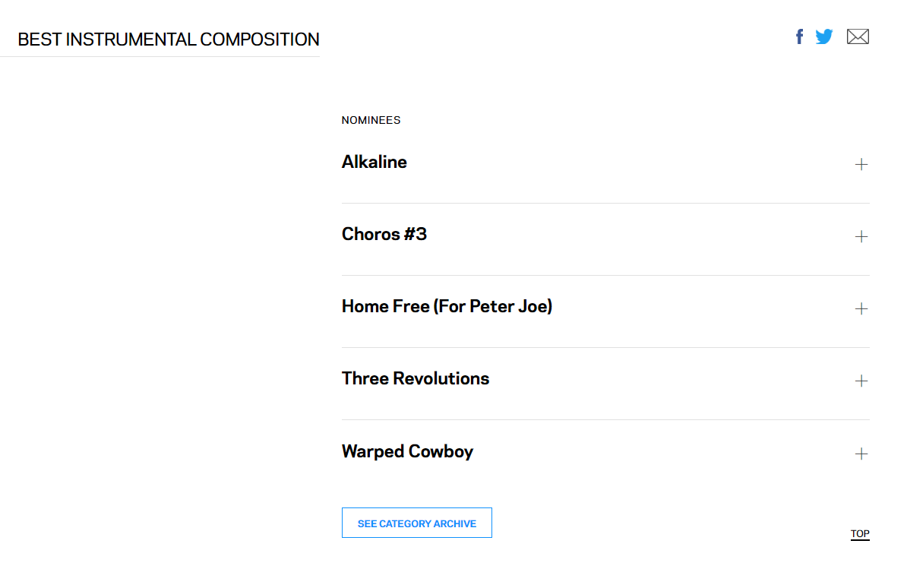
Task: Expand Alkaline using its plus icon
Action: [x=861, y=164]
